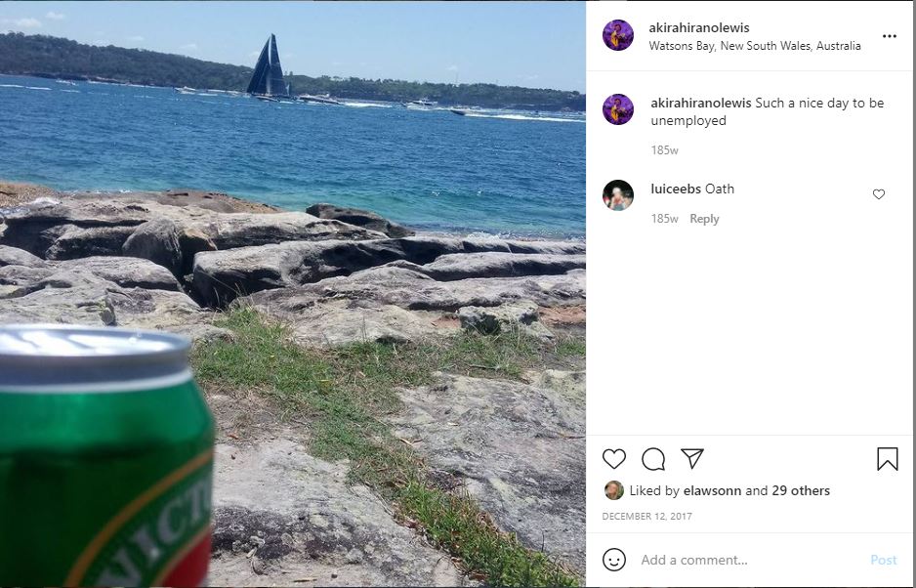View the 29 others who liked
The image size is (916, 588).
pyautogui.click(x=801, y=490)
